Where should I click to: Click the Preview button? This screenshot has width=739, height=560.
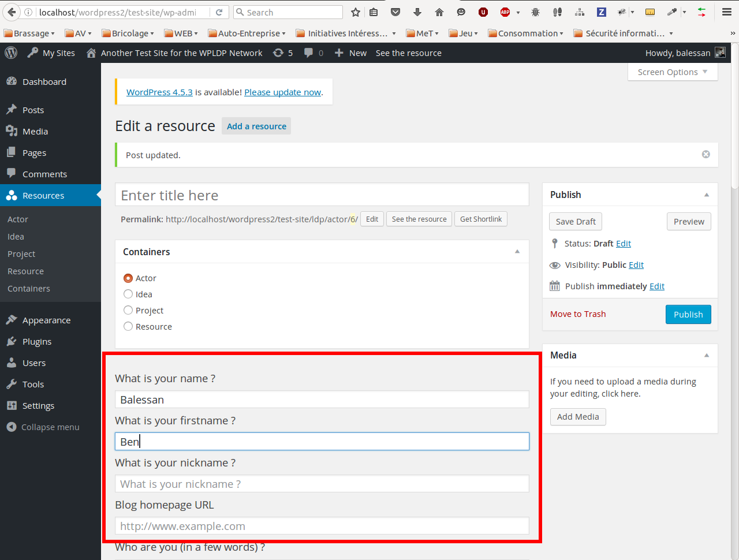point(689,221)
